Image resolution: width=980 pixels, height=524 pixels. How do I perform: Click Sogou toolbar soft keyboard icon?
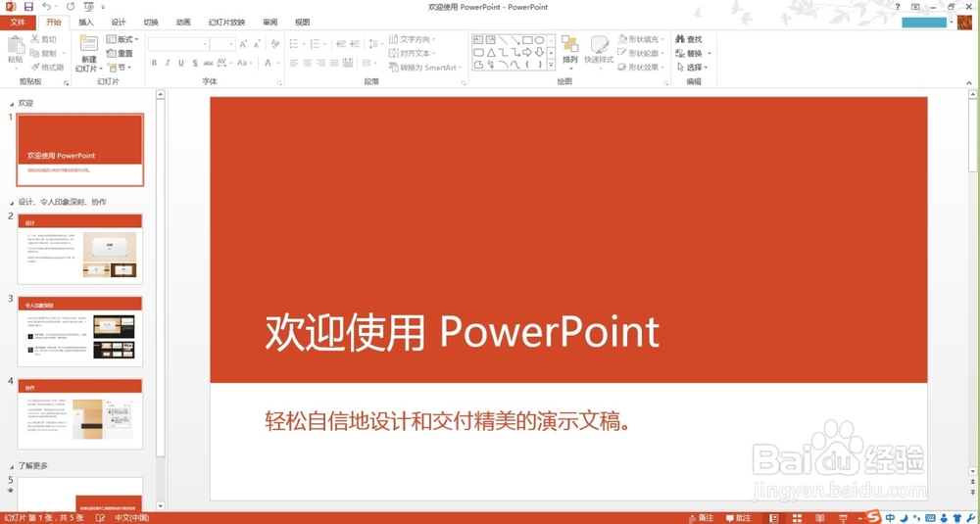931,518
